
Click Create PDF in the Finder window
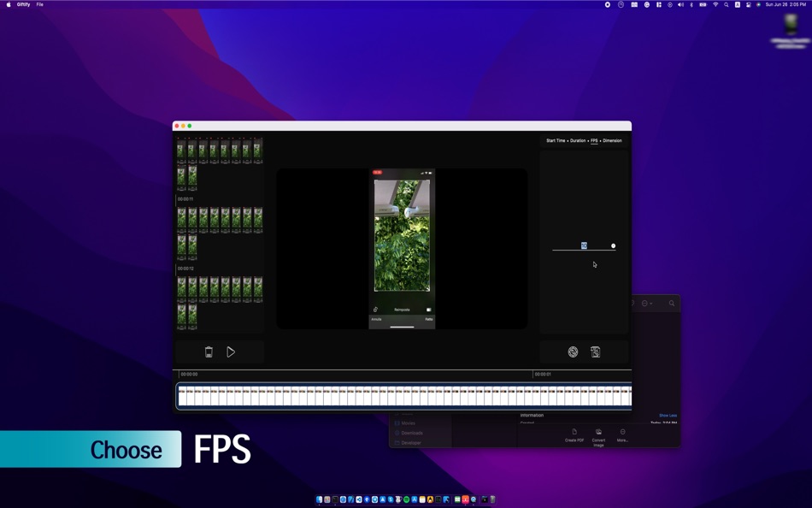coord(574,435)
